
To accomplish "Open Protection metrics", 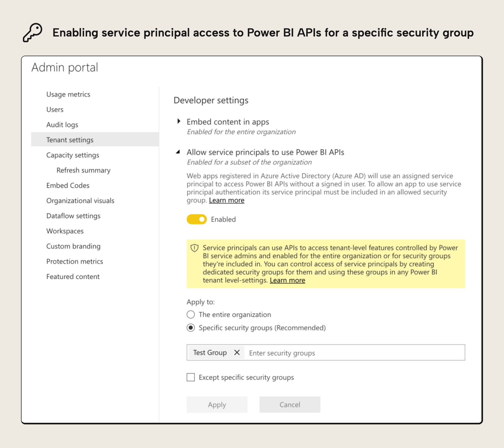I will pos(75,262).
